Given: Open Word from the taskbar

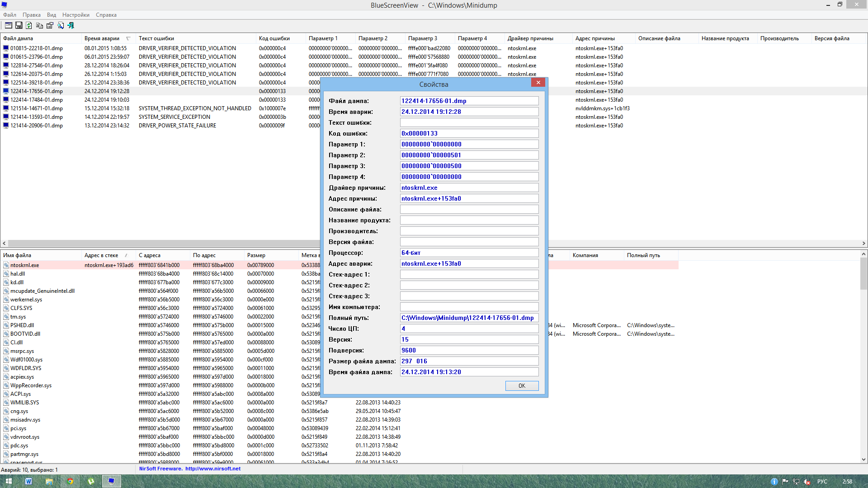Looking at the screenshot, I should 28,481.
